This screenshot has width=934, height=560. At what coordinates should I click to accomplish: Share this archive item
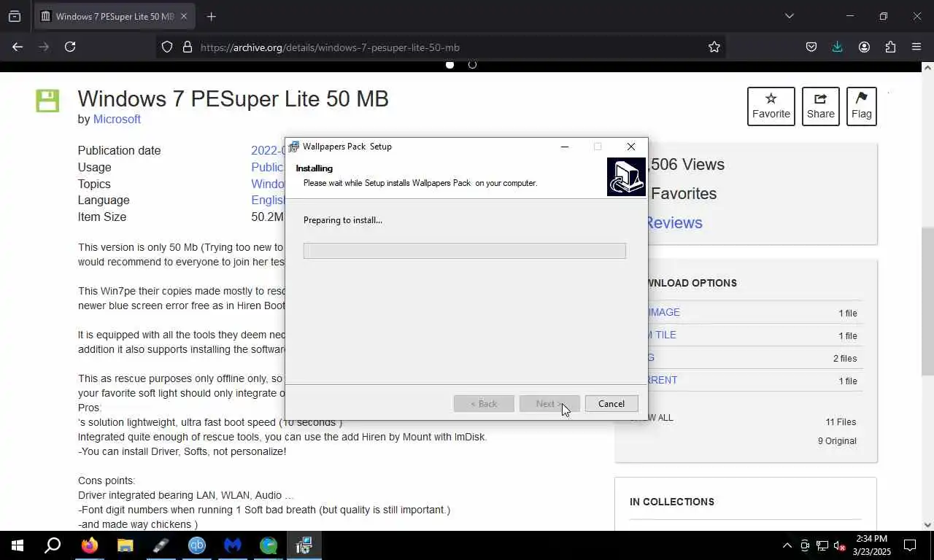pos(821,106)
